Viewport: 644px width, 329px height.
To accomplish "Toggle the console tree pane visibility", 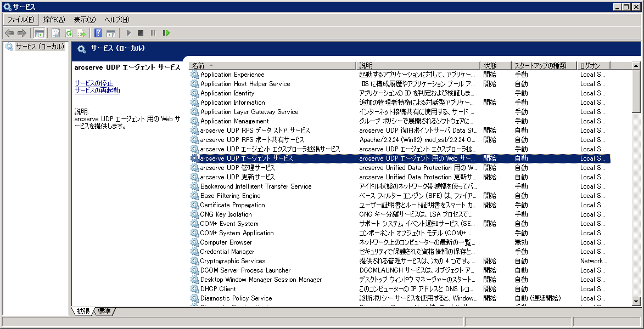I will pyautogui.click(x=39, y=33).
